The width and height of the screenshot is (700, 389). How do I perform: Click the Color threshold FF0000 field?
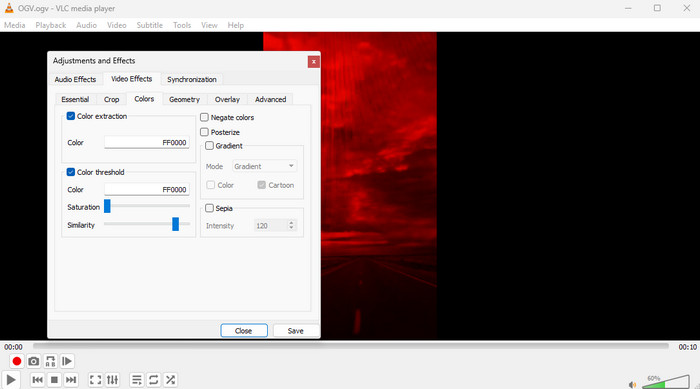[146, 189]
